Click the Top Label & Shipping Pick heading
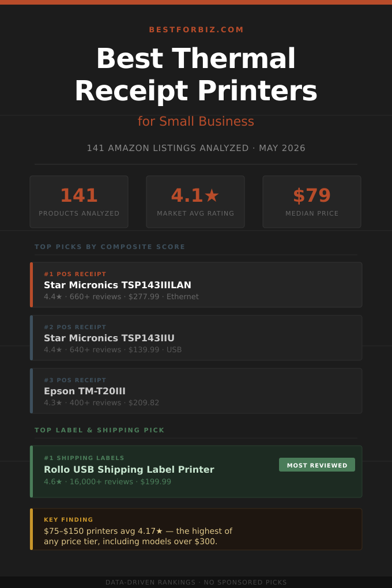This screenshot has height=588, width=392. [x=99, y=430]
